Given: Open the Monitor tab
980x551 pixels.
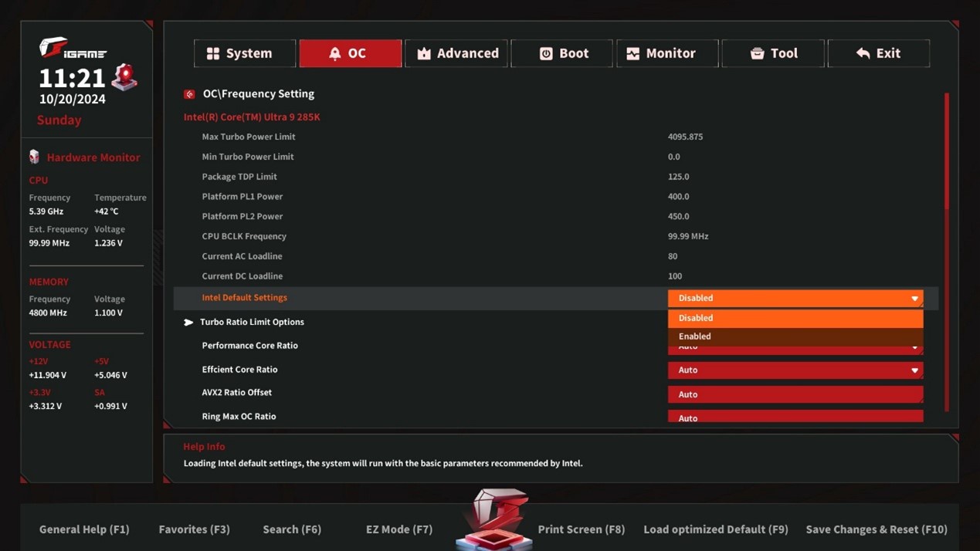Looking at the screenshot, I should tap(667, 53).
